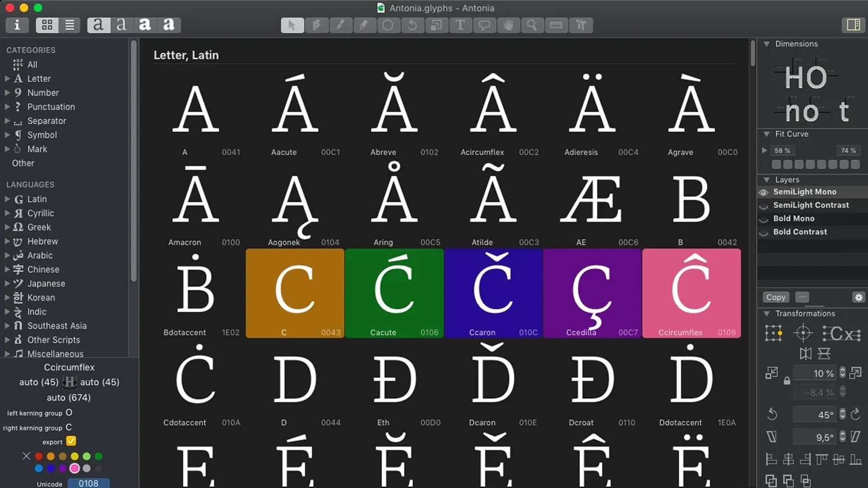The image size is (868, 488).
Task: Collapse the Fit Curve section
Action: click(767, 134)
